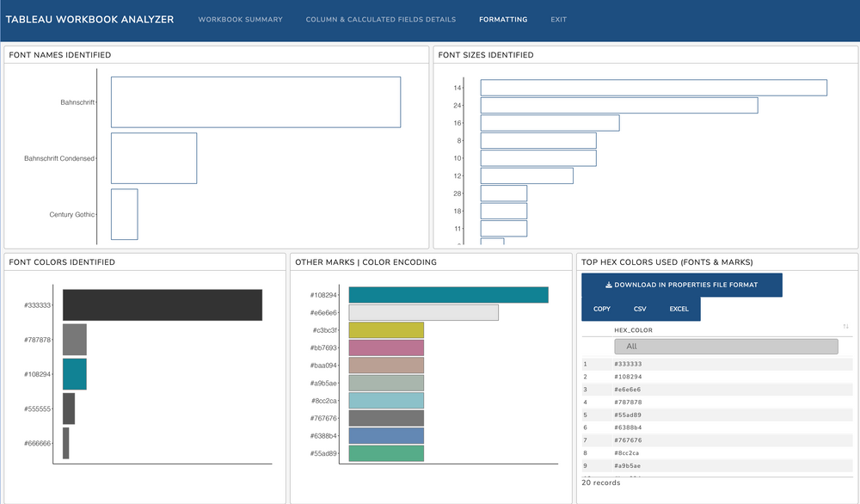Image resolution: width=860 pixels, height=504 pixels.
Task: Click the font size 11 bar
Action: [504, 229]
